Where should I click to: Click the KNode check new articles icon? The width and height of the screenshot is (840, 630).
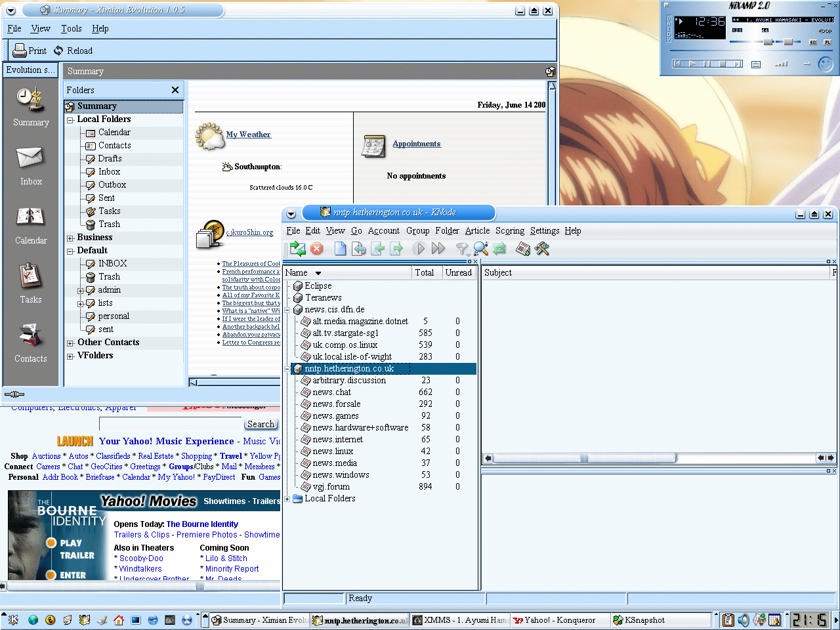coord(298,249)
